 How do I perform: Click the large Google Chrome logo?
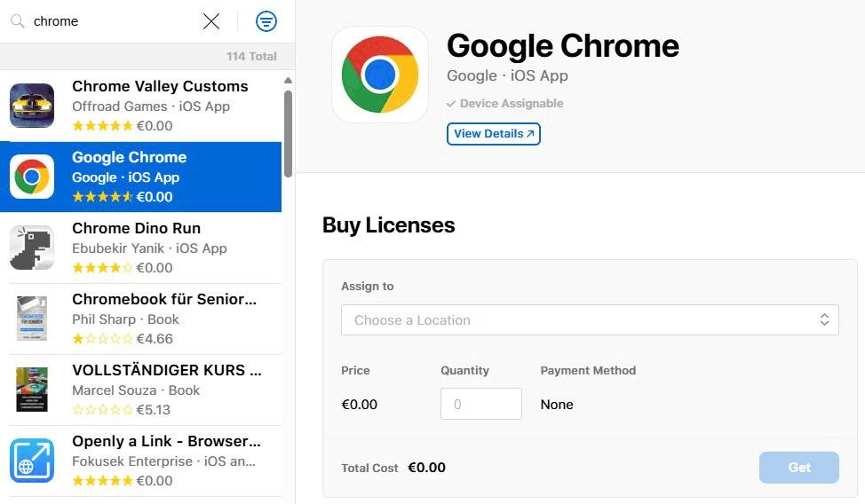click(x=380, y=75)
